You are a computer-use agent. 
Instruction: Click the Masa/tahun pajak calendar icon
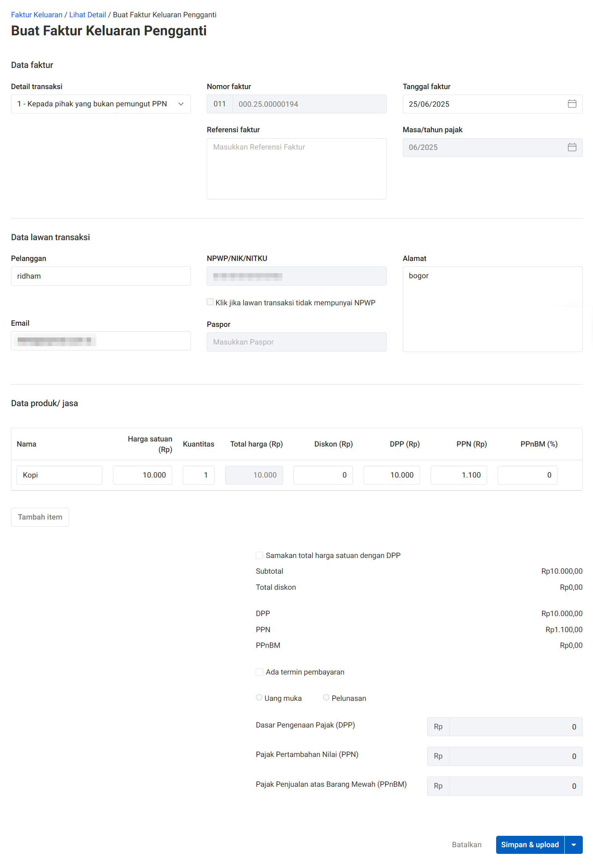572,148
